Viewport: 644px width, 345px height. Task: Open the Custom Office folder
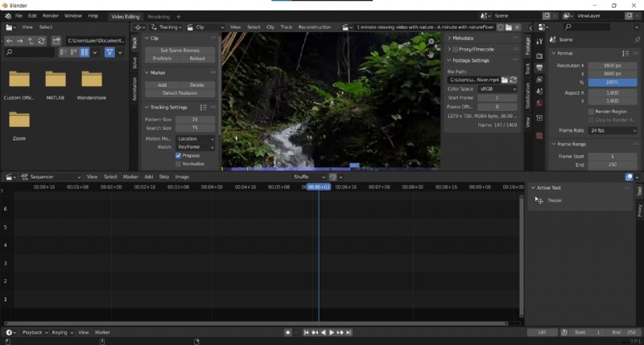(x=19, y=85)
